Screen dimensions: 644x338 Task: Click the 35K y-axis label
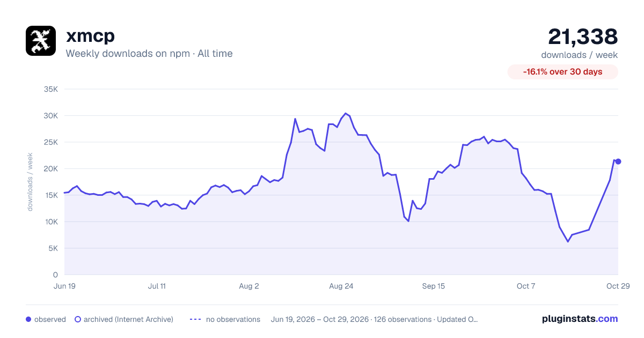pyautogui.click(x=50, y=89)
